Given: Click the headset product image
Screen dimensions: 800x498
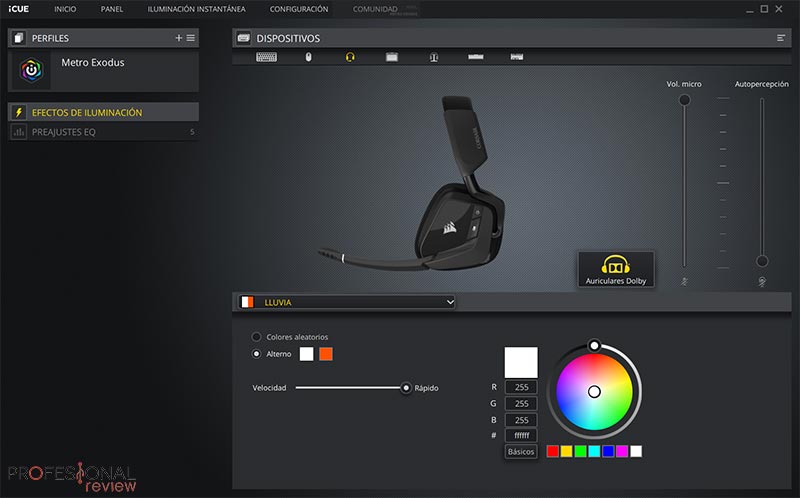Looking at the screenshot, I should [413, 184].
